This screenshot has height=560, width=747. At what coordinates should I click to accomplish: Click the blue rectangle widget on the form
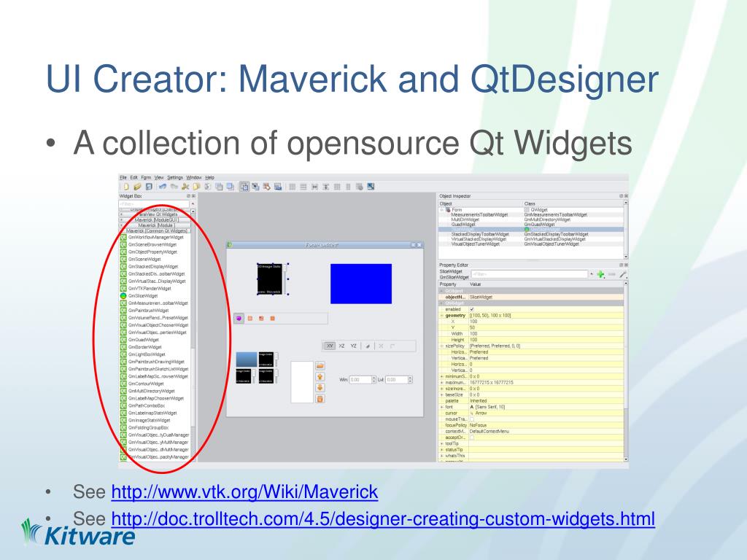[361, 284]
